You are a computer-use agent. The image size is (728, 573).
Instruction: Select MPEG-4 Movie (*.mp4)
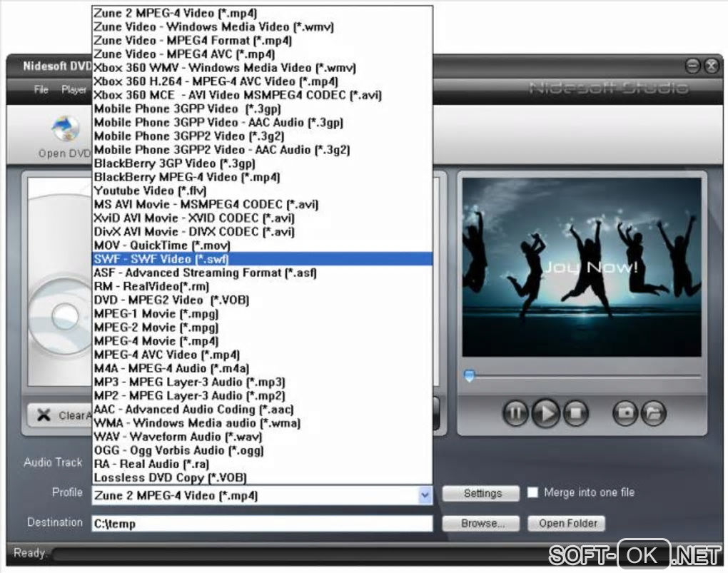pos(263,341)
